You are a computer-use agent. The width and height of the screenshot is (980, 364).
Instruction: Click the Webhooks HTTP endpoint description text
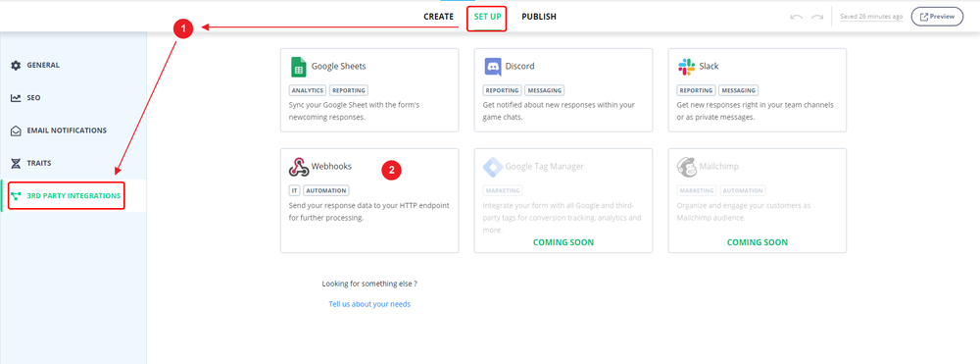[368, 212]
